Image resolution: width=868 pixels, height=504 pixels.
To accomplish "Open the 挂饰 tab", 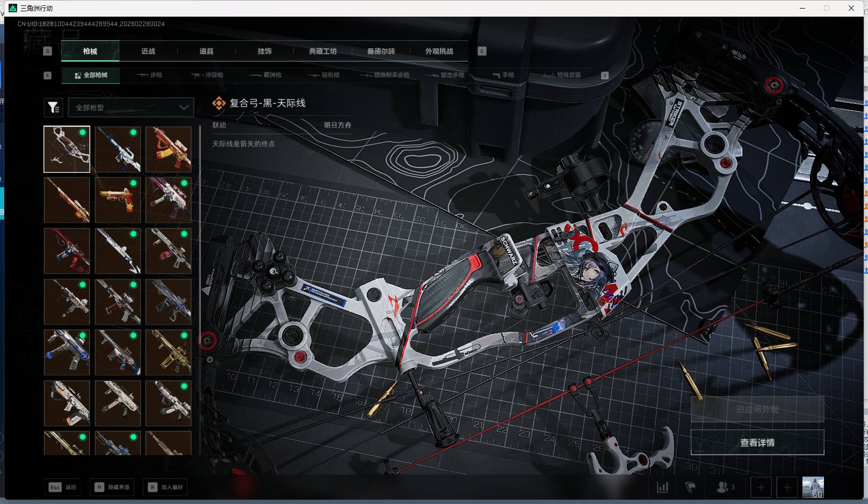I will [x=264, y=51].
